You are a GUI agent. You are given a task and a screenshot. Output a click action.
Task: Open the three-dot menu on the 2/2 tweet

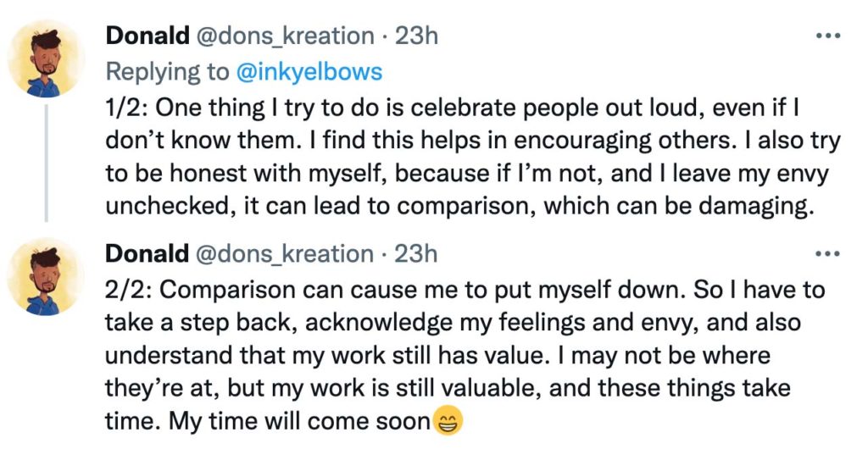pyautogui.click(x=828, y=254)
